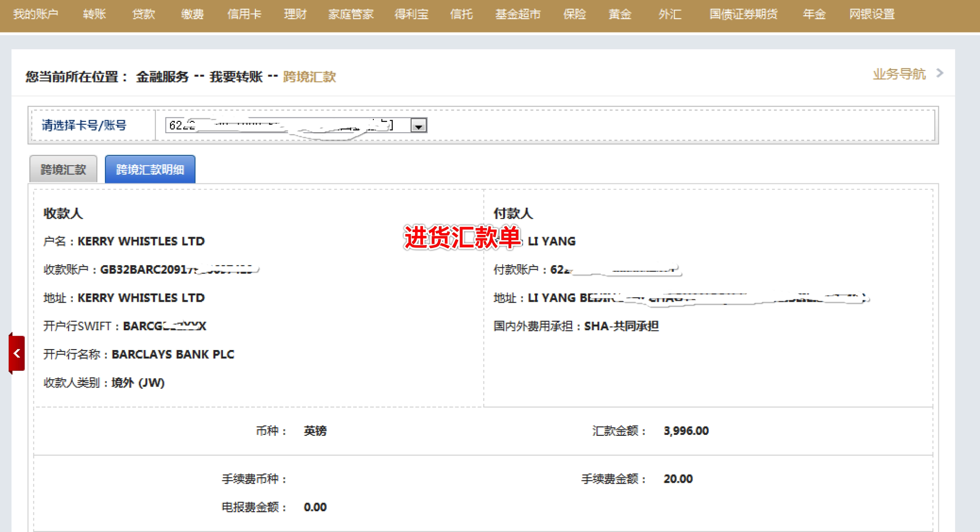Screen dimensions: 980x532
Task: Open 基金超市 navigation item
Action: tap(518, 14)
